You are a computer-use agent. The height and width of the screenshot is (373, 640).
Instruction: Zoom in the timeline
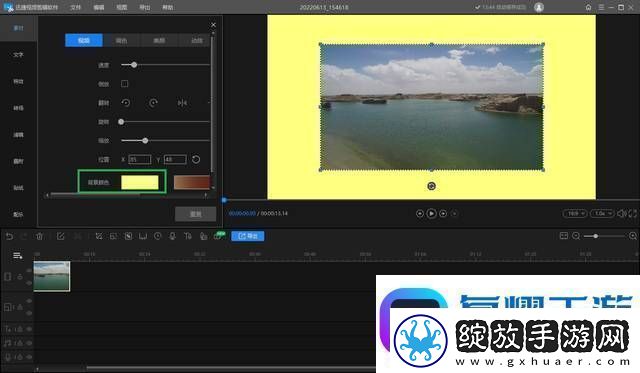click(x=633, y=236)
